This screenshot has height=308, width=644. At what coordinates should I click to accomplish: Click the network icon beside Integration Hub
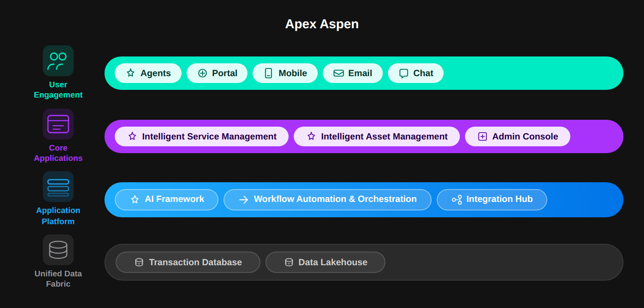tap(457, 199)
